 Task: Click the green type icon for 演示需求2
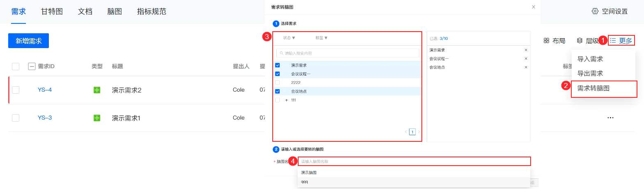click(97, 90)
